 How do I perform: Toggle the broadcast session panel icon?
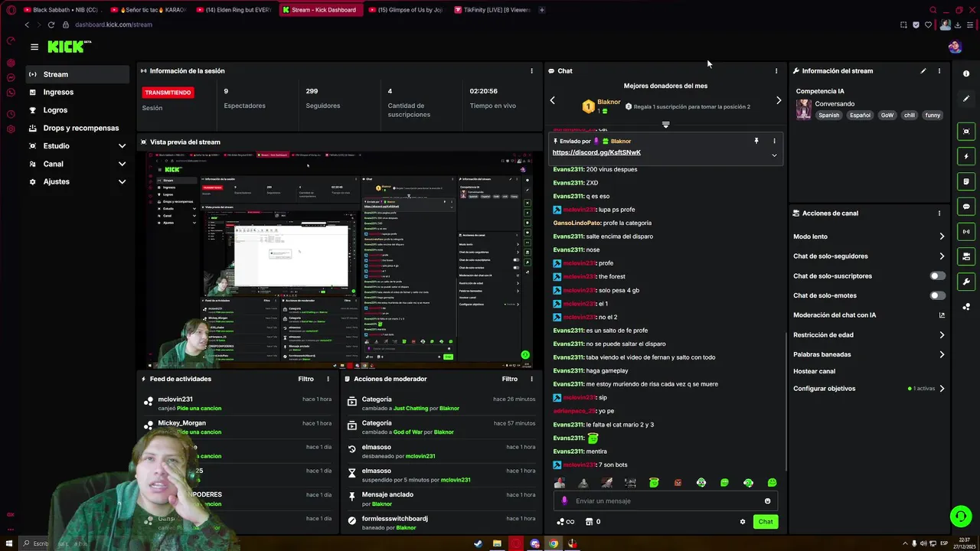[x=966, y=231]
